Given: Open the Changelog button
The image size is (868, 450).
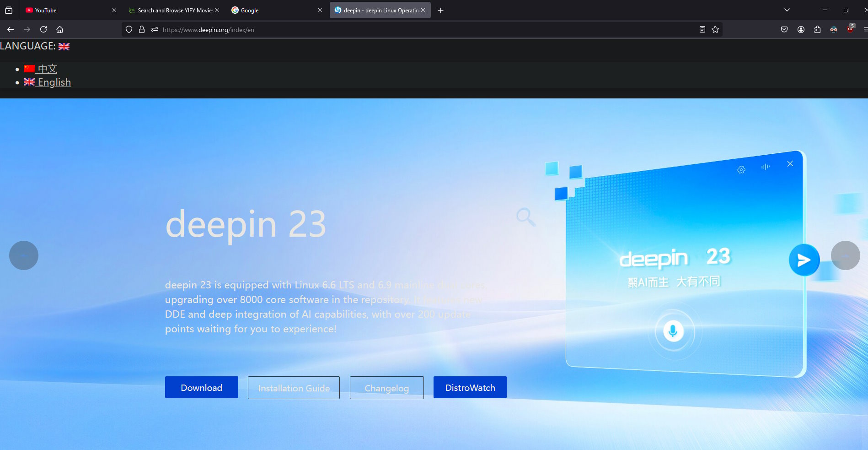Looking at the screenshot, I should [387, 388].
